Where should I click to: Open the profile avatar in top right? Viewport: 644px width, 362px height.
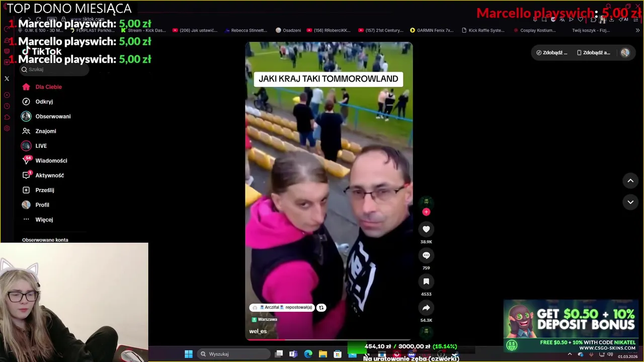click(625, 53)
